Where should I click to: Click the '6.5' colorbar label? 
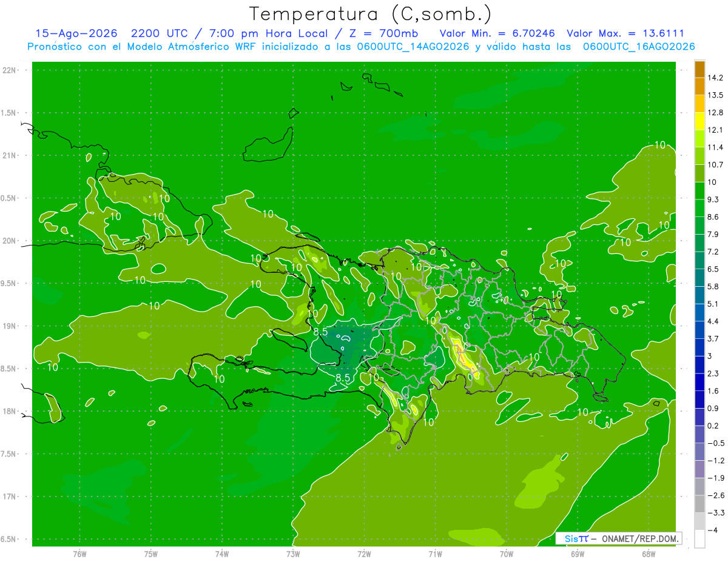[713, 269]
